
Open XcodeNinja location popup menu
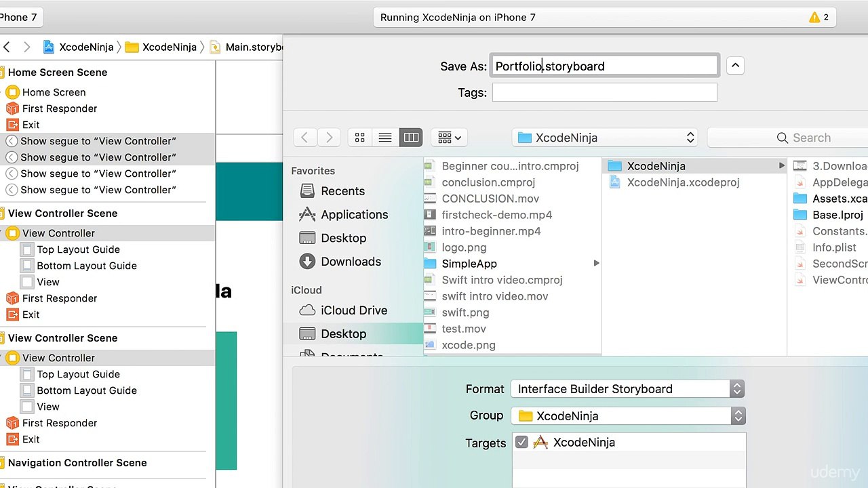point(606,138)
